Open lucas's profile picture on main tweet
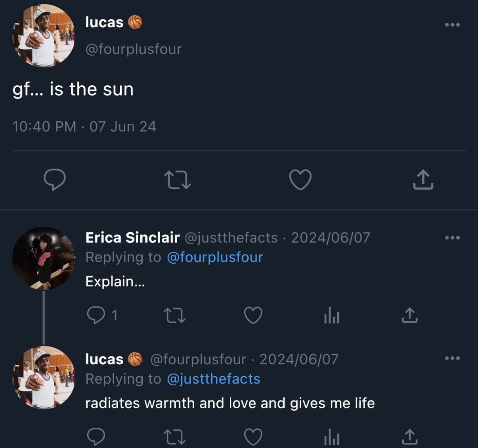Image resolution: width=478 pixels, height=448 pixels. (x=44, y=36)
